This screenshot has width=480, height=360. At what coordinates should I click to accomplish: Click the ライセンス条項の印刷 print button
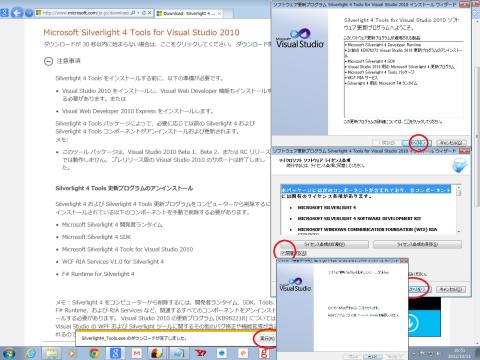coord(324,244)
